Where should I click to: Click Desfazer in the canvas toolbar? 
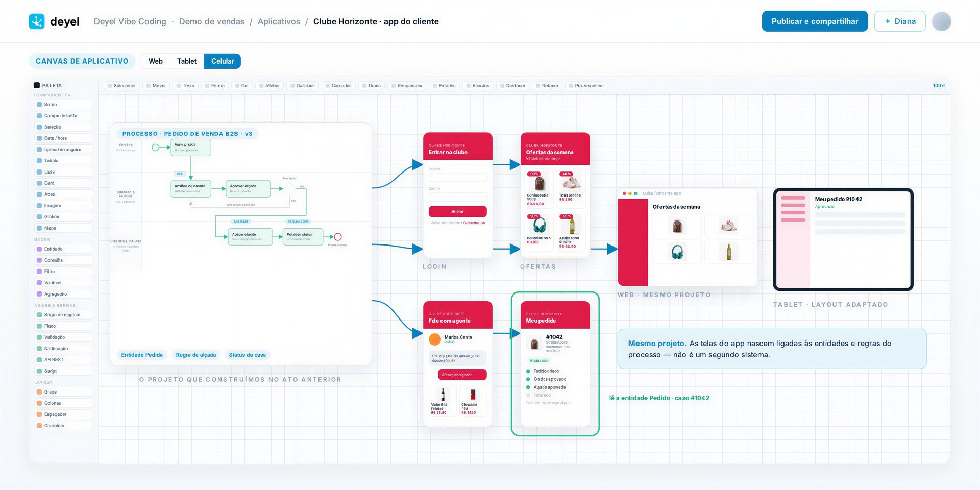[x=512, y=86]
